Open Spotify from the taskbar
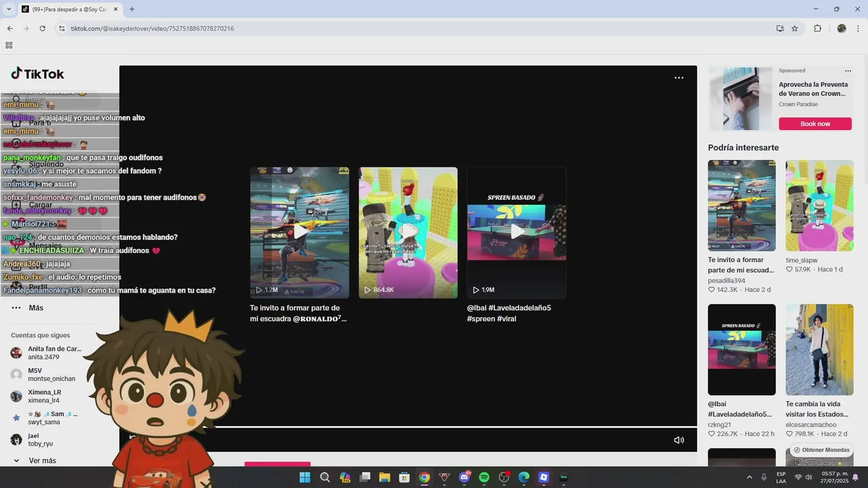 pyautogui.click(x=484, y=477)
